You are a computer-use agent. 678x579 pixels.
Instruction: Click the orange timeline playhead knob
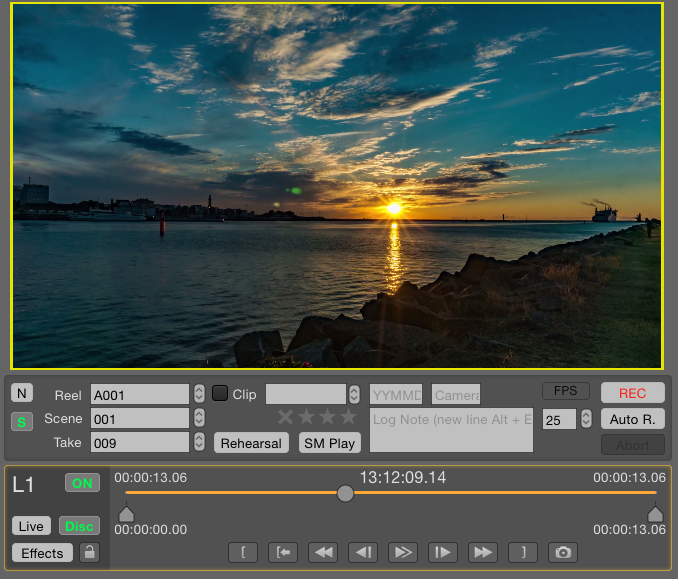[345, 493]
